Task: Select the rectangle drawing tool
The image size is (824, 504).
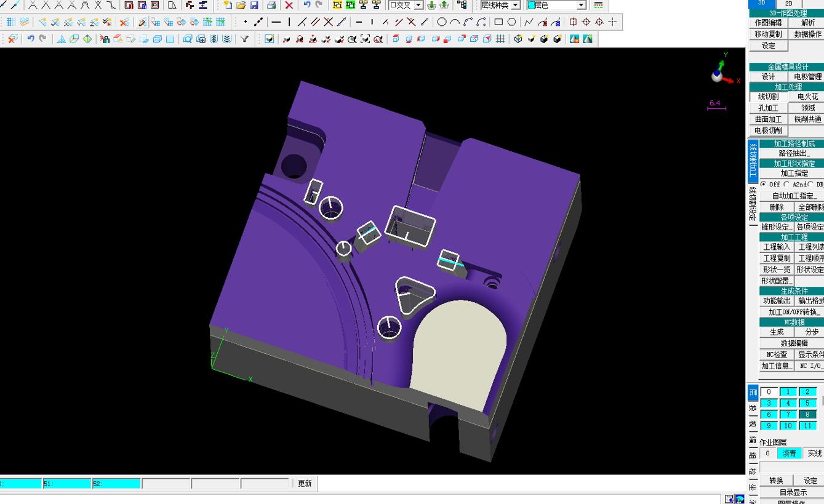Action: click(x=498, y=22)
